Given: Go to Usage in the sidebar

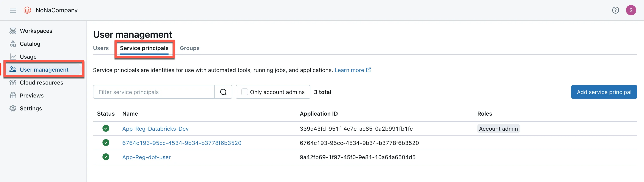Looking at the screenshot, I should 28,57.
